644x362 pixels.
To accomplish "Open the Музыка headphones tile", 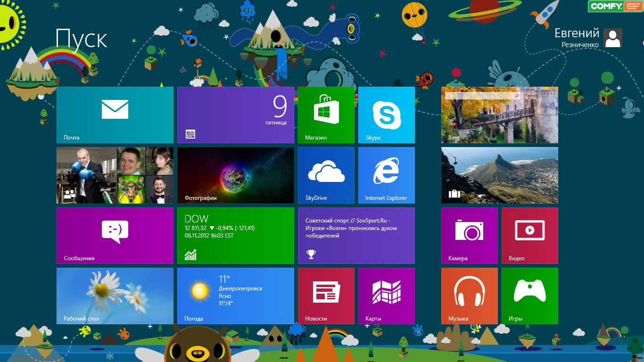I will click(470, 296).
